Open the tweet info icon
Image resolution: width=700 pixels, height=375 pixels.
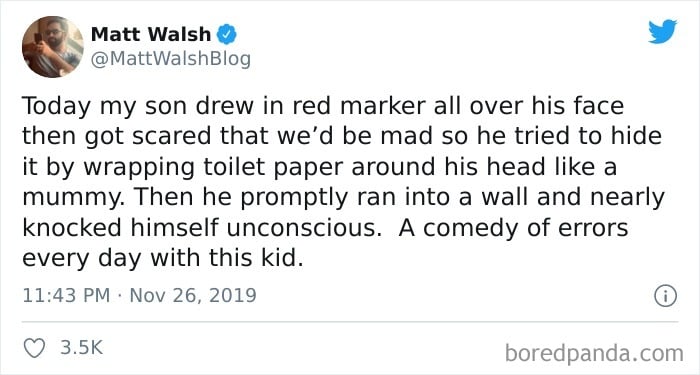coord(666,296)
